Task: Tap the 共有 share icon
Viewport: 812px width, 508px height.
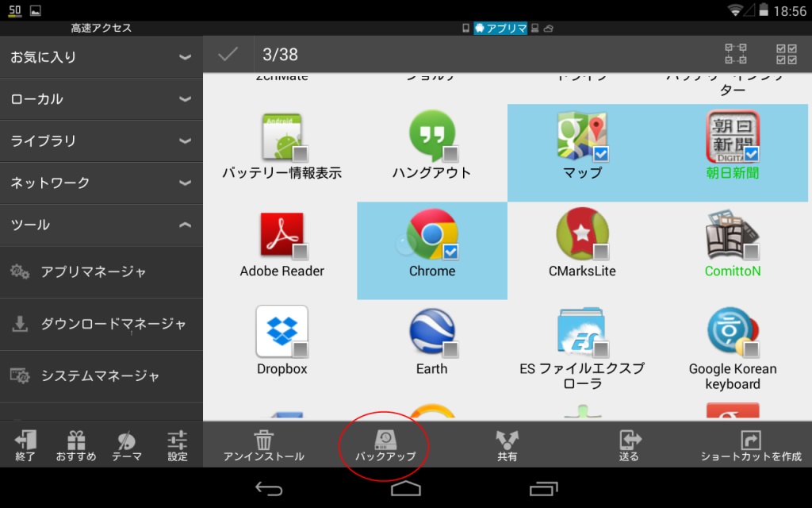Action: pos(507,440)
